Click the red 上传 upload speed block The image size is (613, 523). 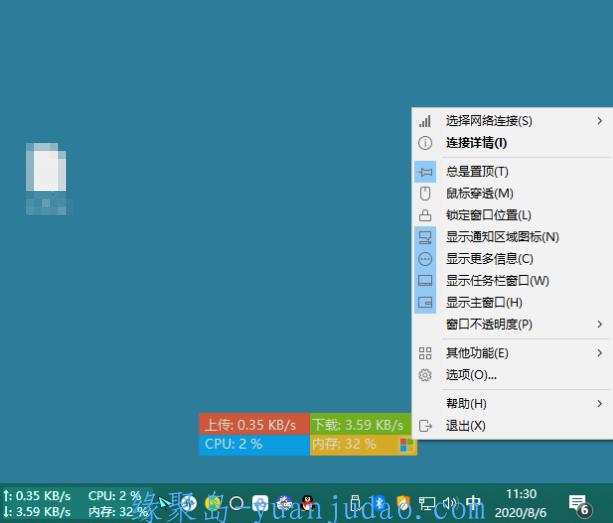[x=253, y=424]
